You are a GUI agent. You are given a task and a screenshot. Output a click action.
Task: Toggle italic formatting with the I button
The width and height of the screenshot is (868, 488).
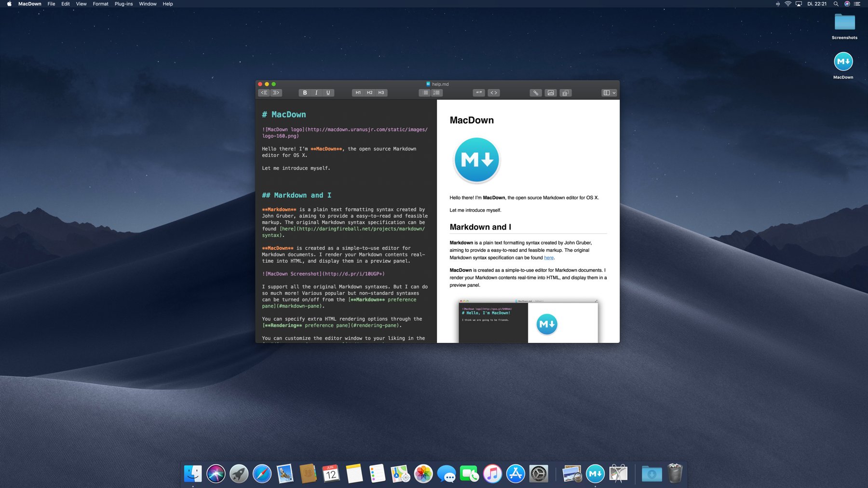point(316,93)
